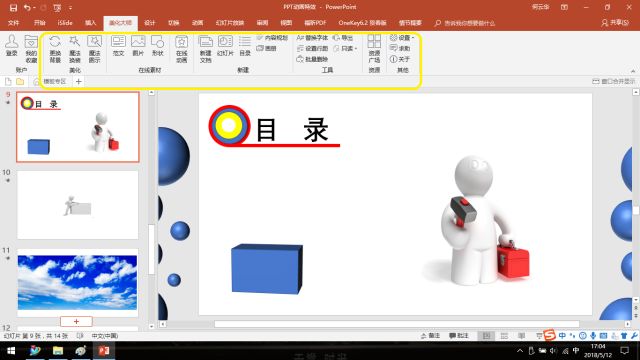Click the 登录 login account icon
The height and width of the screenshot is (360, 640).
(x=11, y=46)
